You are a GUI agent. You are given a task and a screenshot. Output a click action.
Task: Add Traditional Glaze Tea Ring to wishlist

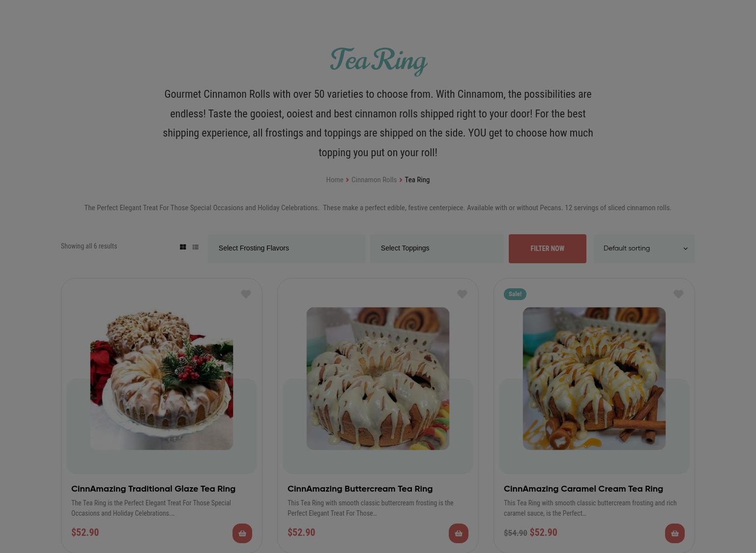pyautogui.click(x=246, y=294)
